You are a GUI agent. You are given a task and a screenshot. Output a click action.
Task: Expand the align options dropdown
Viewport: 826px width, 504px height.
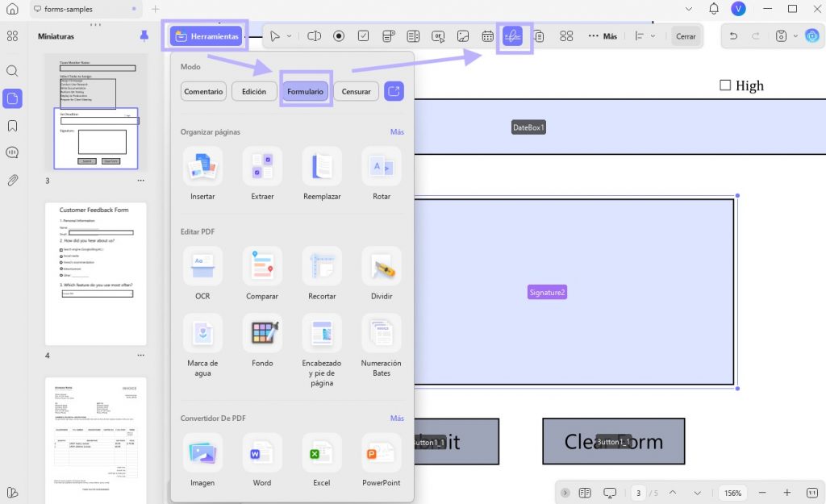[x=653, y=35]
